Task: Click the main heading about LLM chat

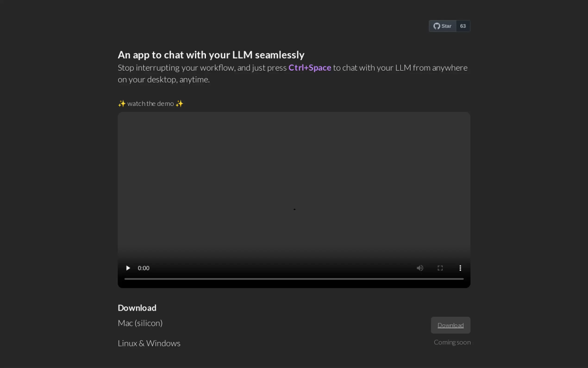Action: pyautogui.click(x=211, y=55)
